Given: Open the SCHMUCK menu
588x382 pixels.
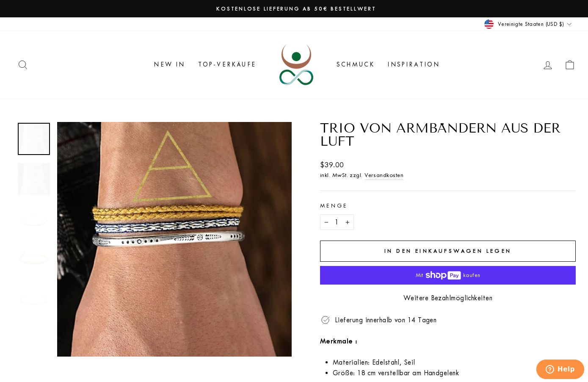Looking at the screenshot, I should 355,64.
